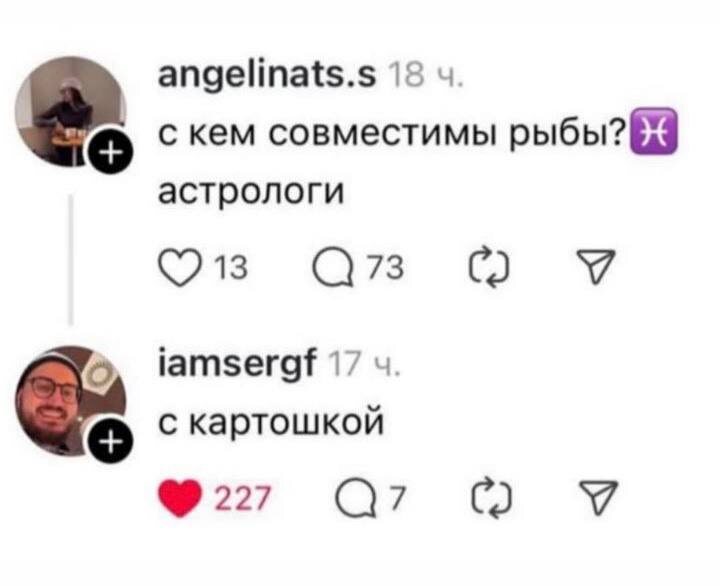Open the post text about рыбы compatibility
The image size is (720, 586).
point(417,164)
